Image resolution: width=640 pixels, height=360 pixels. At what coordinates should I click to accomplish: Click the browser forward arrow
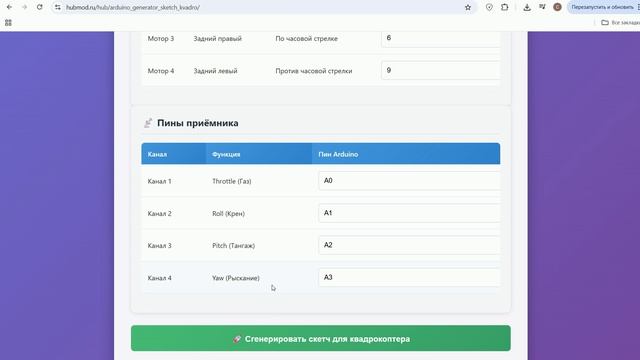point(24,7)
